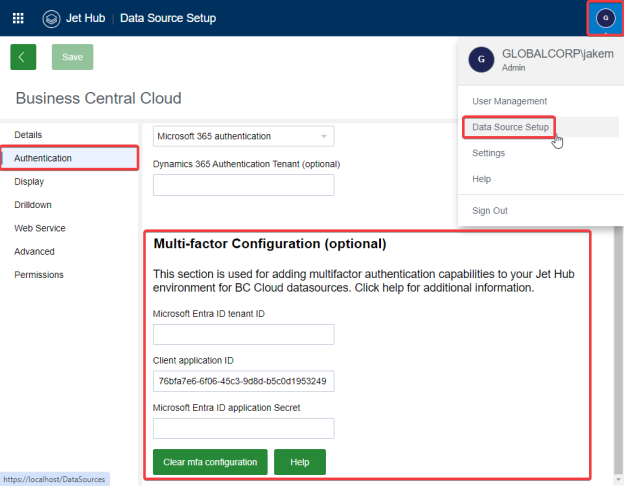Viewport: 624px width, 486px height.
Task: Click the scrollbar down arrow
Action: coord(618,479)
